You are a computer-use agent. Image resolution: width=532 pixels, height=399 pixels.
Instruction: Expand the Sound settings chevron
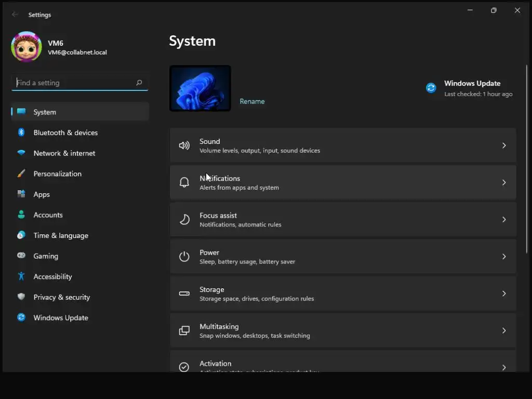tap(503, 145)
